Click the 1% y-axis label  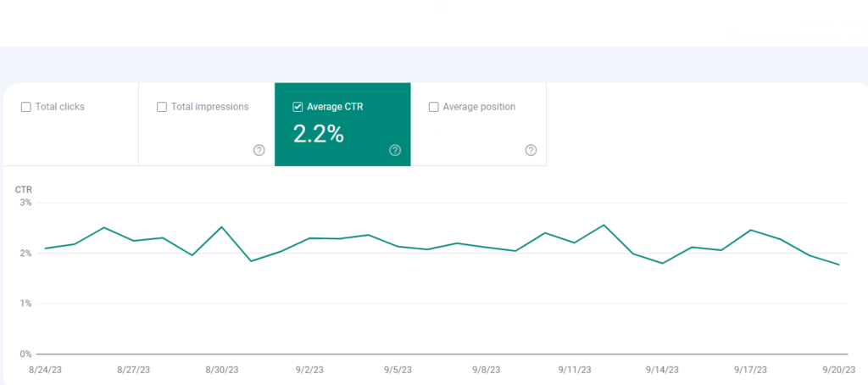click(x=26, y=304)
